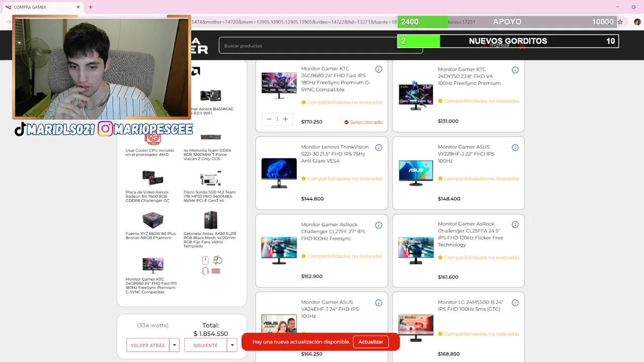Close the COMPRA GAMER browser tab
This screenshot has width=644, height=362.
pyautogui.click(x=78, y=7)
